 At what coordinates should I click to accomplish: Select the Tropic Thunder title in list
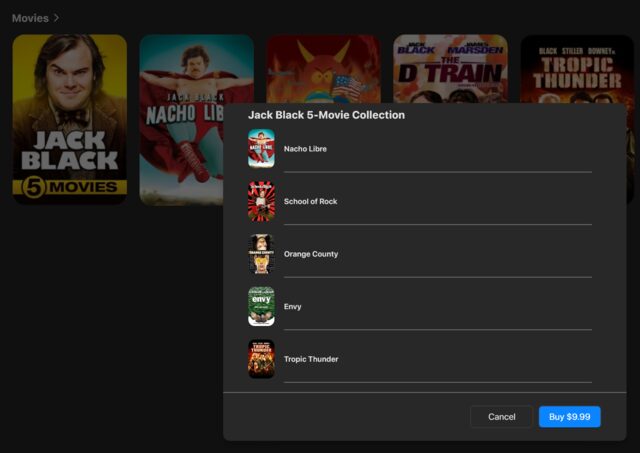click(311, 359)
